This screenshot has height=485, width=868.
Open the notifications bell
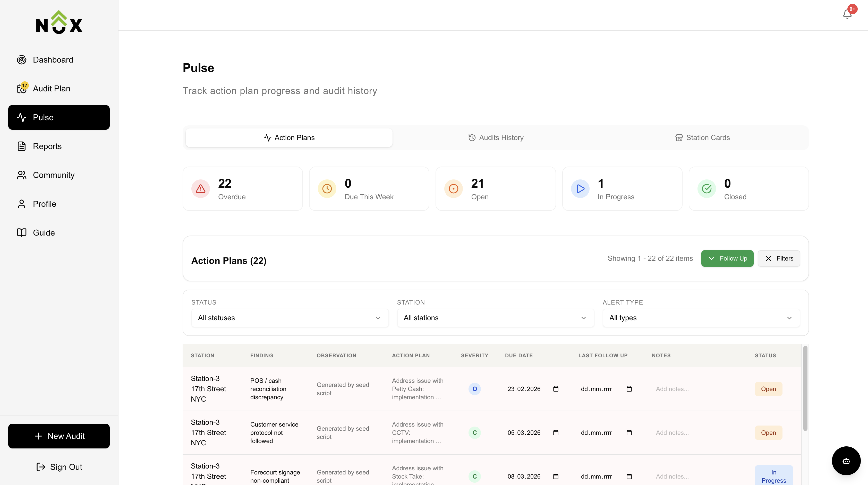pyautogui.click(x=847, y=14)
